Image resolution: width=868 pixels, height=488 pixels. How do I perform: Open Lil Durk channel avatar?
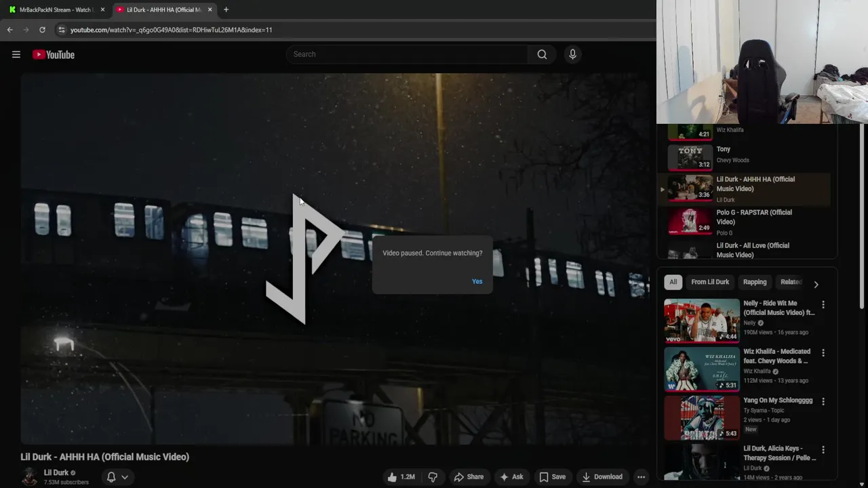coord(29,477)
